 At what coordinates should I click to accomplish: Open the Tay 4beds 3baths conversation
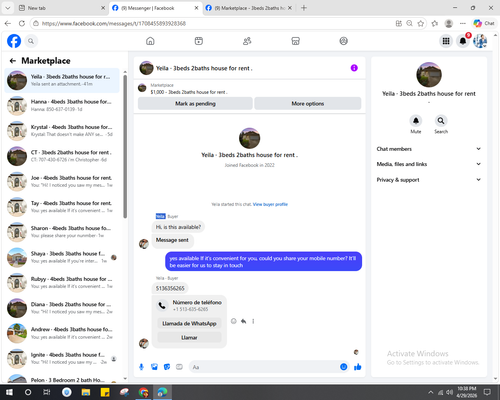(62, 207)
